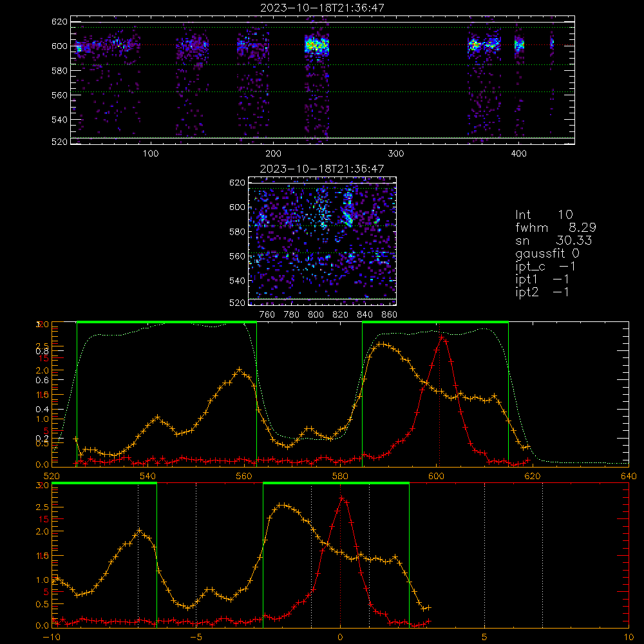Click the 300 tick label under top spectrogram
This screenshot has width=644, height=644.
click(x=396, y=154)
